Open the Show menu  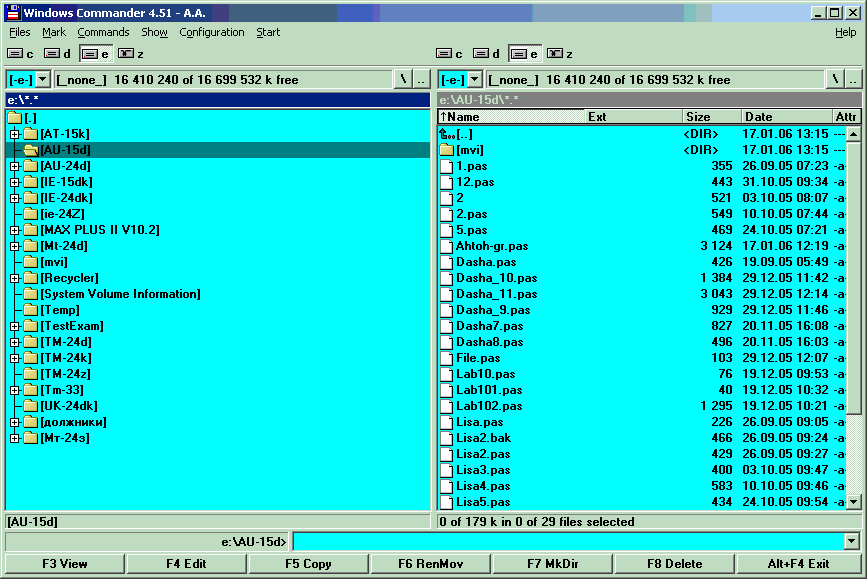(x=154, y=32)
